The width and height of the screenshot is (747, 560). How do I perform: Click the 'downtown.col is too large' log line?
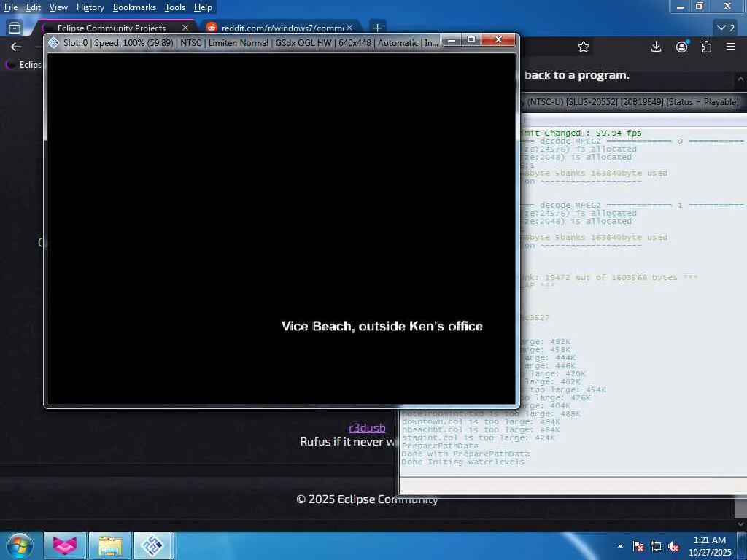pos(481,422)
